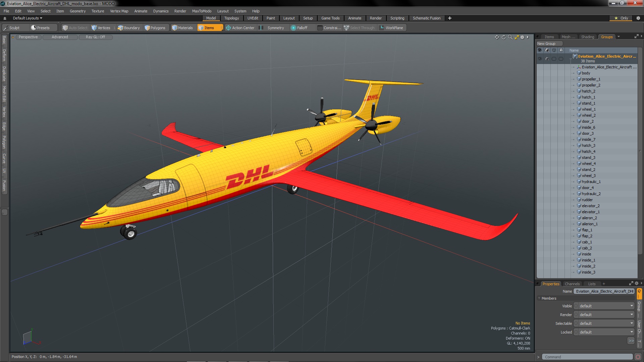
Task: Click Locked channel keyframe circle
Action: pyautogui.click(x=576, y=332)
